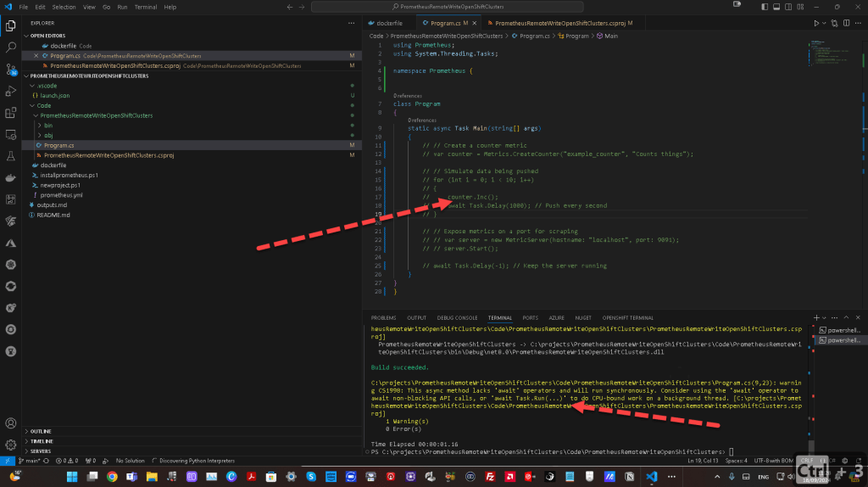Screen dimensions: 868x487
Task: Open the Search view in activity bar
Action: click(x=10, y=48)
